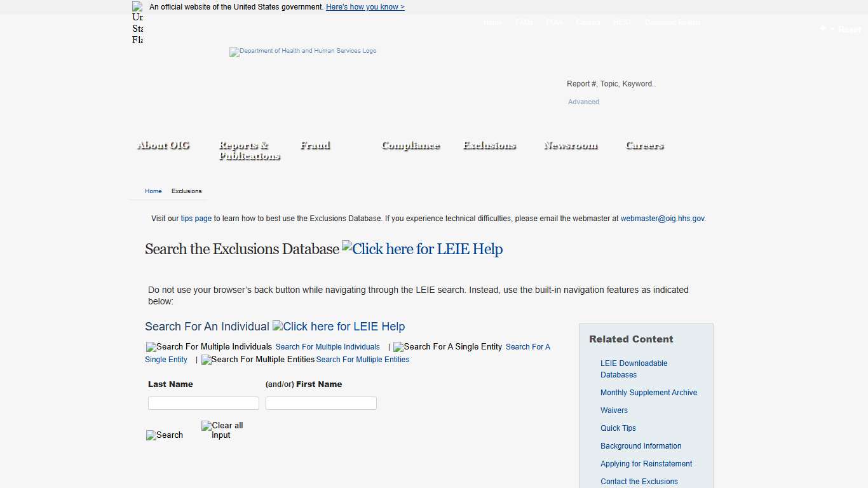868x488 pixels.
Task: Click the Home breadcrumb link
Action: [x=153, y=191]
